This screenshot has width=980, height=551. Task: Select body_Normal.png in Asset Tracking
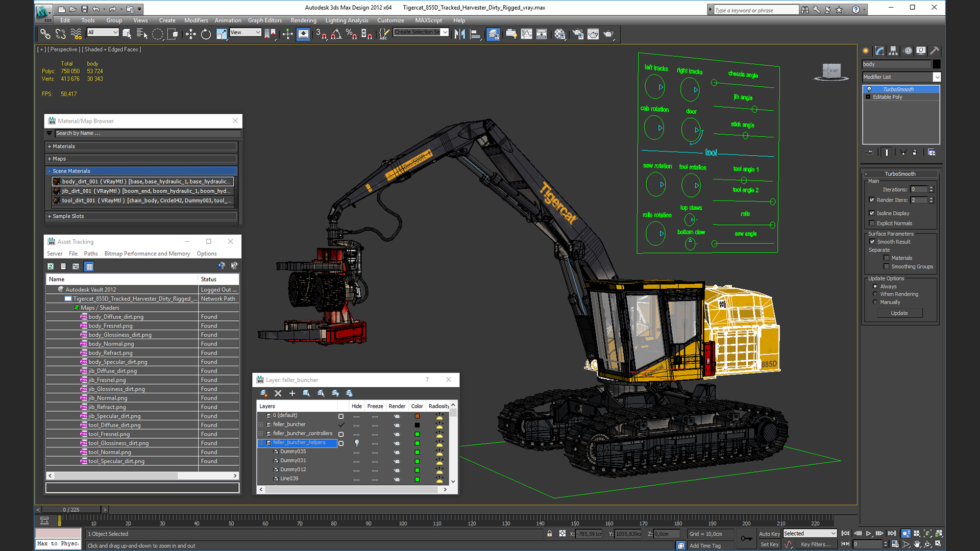(x=111, y=344)
